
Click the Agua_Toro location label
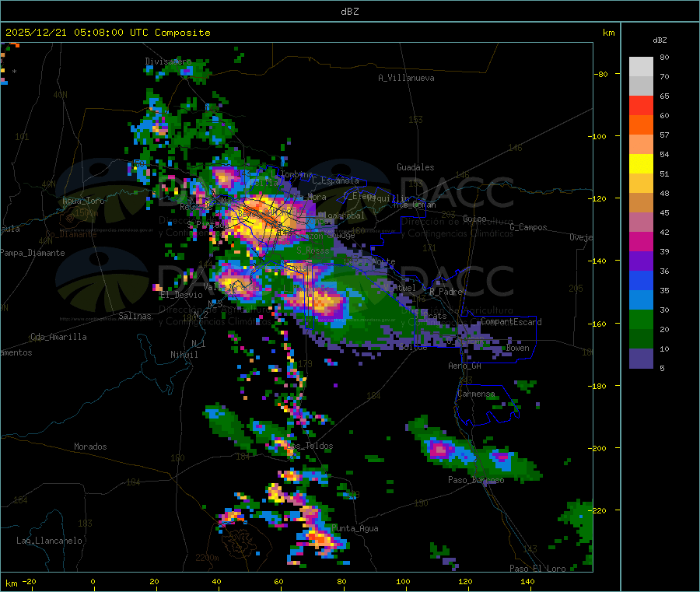(x=83, y=201)
